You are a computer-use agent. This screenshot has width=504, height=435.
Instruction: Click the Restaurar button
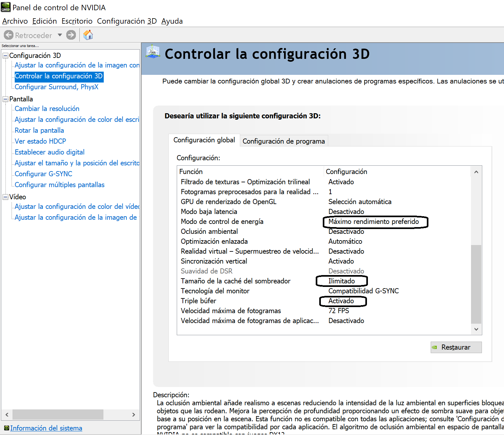tap(456, 347)
